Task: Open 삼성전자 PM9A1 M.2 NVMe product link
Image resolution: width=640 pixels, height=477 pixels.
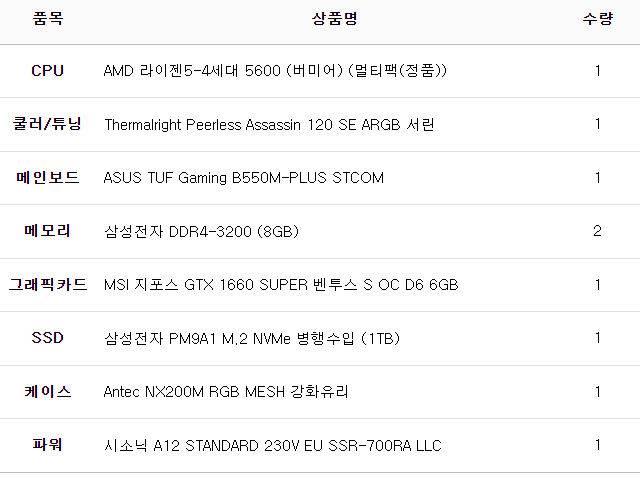Action: pyautogui.click(x=251, y=338)
